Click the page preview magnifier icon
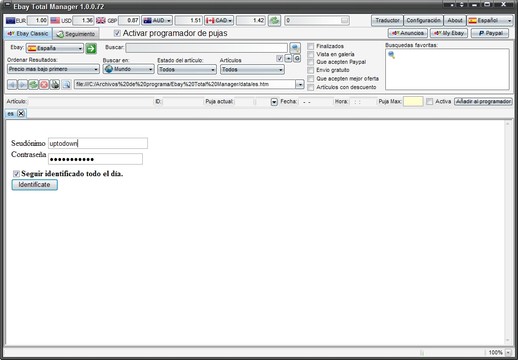Viewport: 518px width, 360px height. click(x=66, y=84)
